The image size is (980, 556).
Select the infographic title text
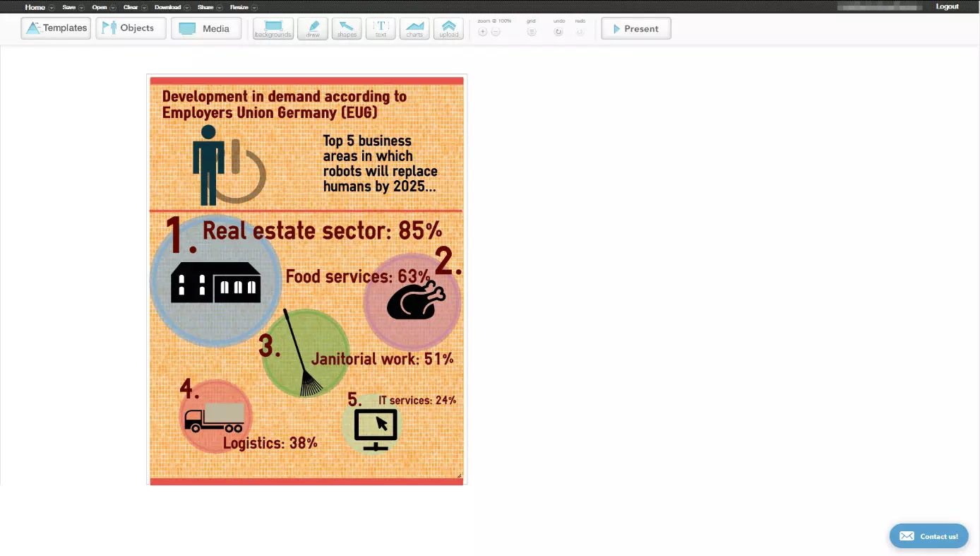(285, 104)
